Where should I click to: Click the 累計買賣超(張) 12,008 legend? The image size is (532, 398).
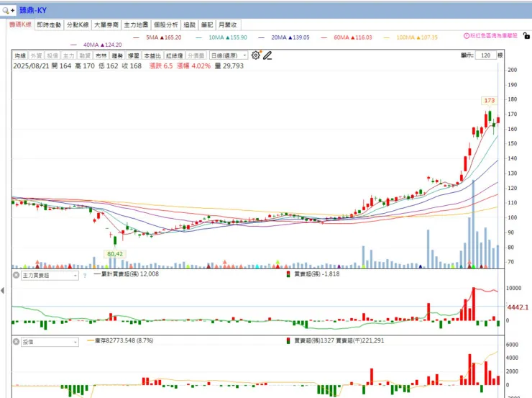click(x=127, y=274)
